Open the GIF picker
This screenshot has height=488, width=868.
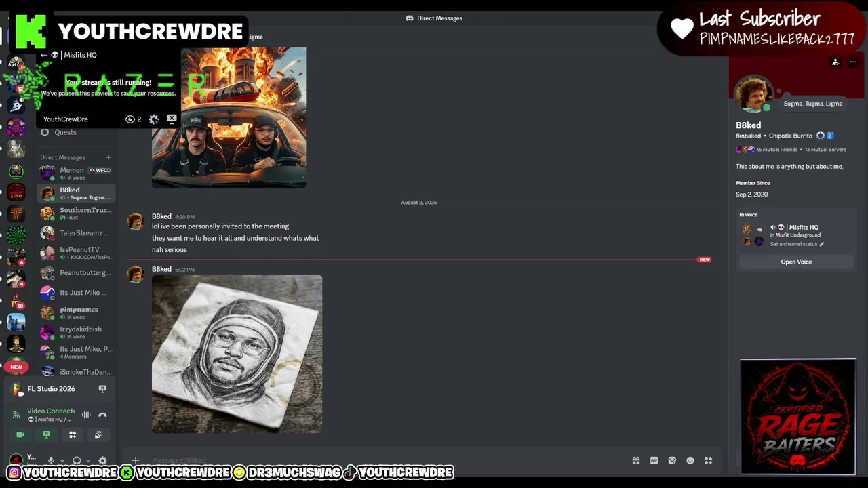pyautogui.click(x=654, y=461)
